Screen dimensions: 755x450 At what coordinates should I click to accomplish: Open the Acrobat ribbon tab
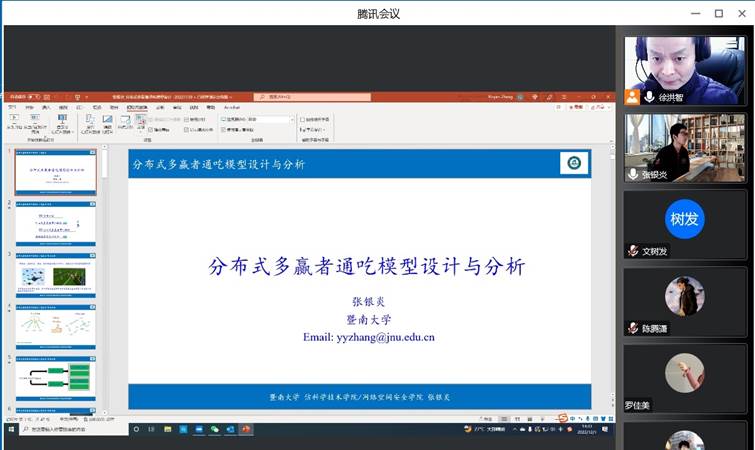pos(231,105)
